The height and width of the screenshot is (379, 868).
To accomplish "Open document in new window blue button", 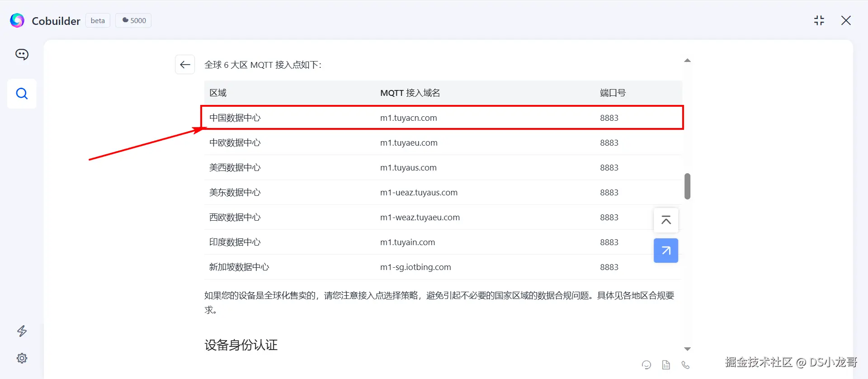I will click(666, 251).
